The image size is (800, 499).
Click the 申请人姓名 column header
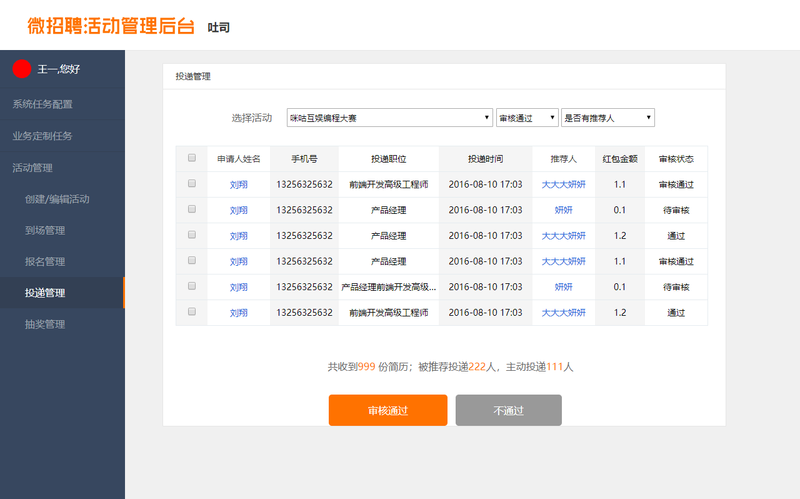(x=239, y=159)
